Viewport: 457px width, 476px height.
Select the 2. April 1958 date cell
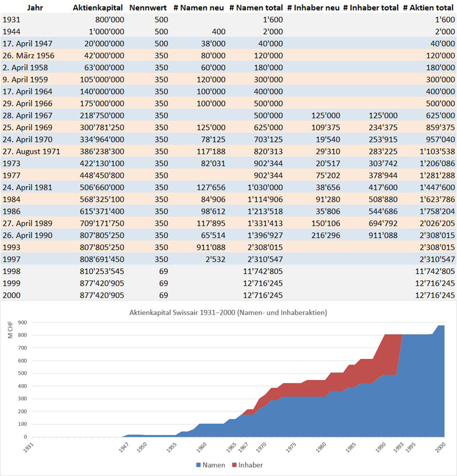(x=25, y=68)
